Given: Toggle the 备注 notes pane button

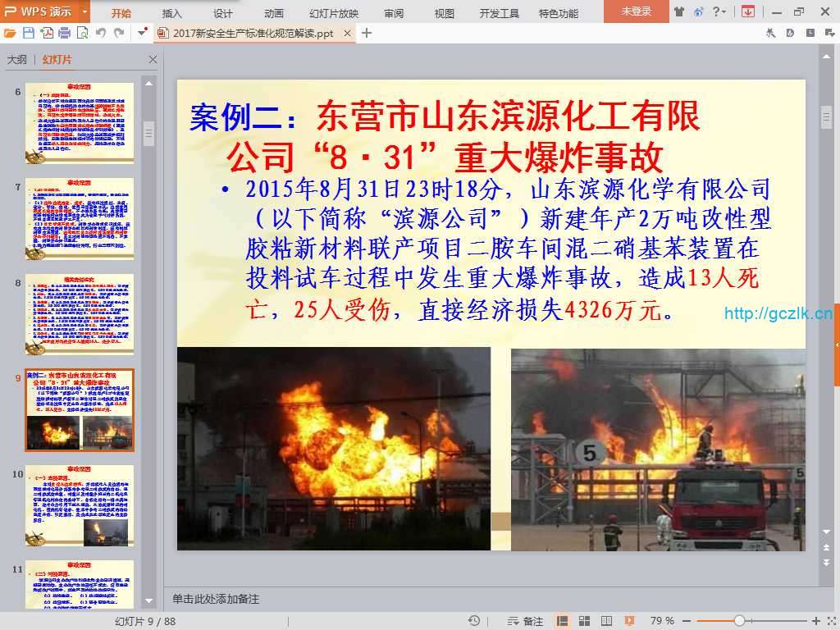Looking at the screenshot, I should click(526, 621).
